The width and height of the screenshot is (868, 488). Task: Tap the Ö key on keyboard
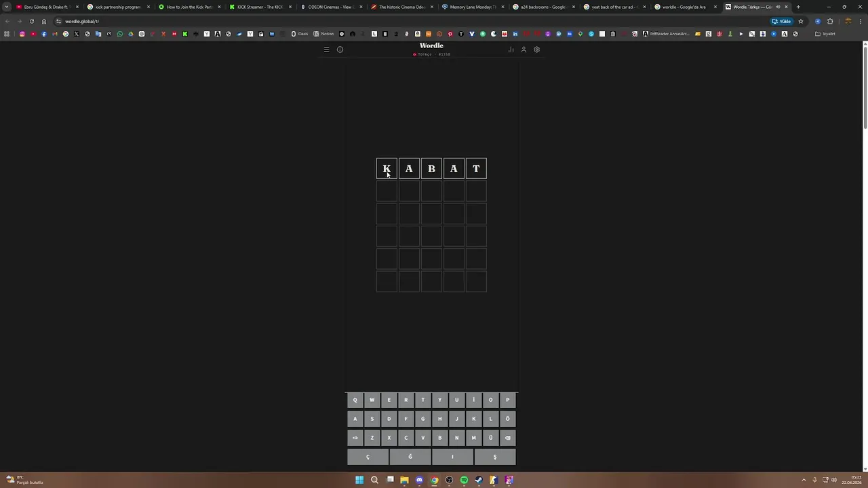coord(507,419)
